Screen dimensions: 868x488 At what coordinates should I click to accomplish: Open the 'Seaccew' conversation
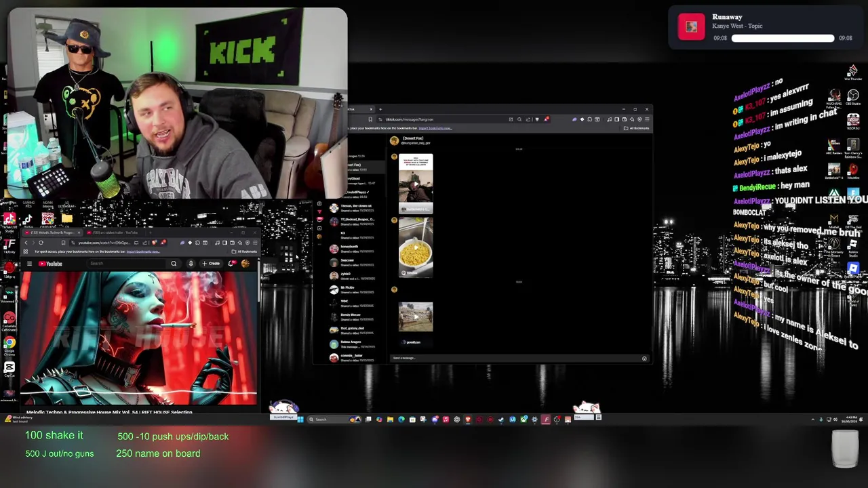353,262
